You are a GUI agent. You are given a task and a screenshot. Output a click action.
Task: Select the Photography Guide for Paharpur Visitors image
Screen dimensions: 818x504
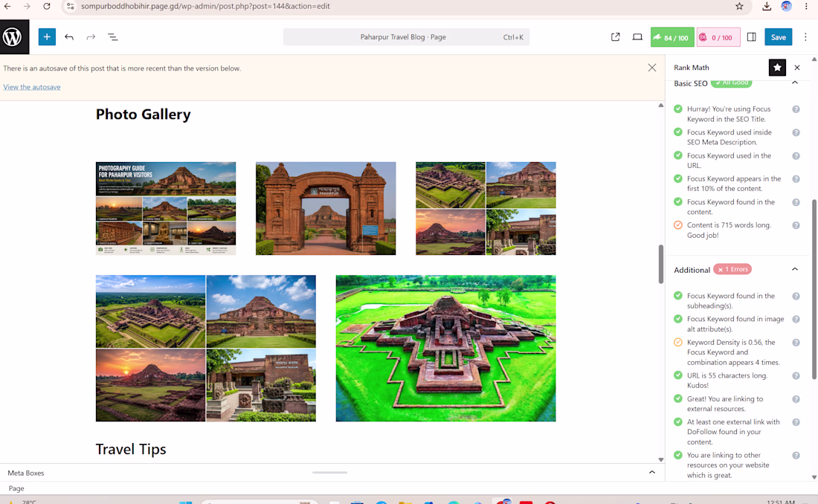166,208
